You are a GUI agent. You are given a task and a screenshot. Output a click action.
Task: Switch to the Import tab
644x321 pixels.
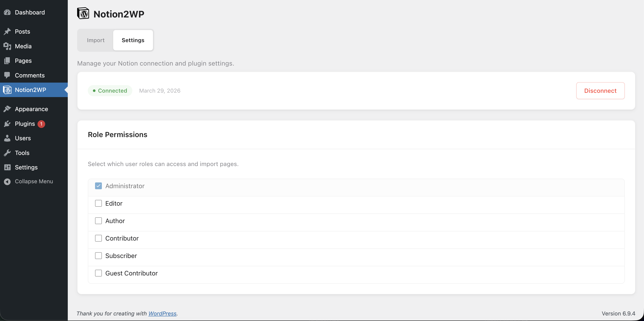95,40
